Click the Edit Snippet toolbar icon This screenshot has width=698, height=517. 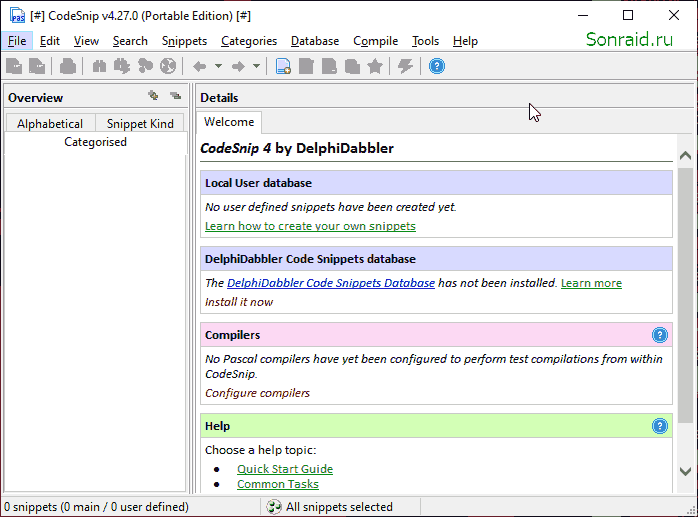[306, 66]
